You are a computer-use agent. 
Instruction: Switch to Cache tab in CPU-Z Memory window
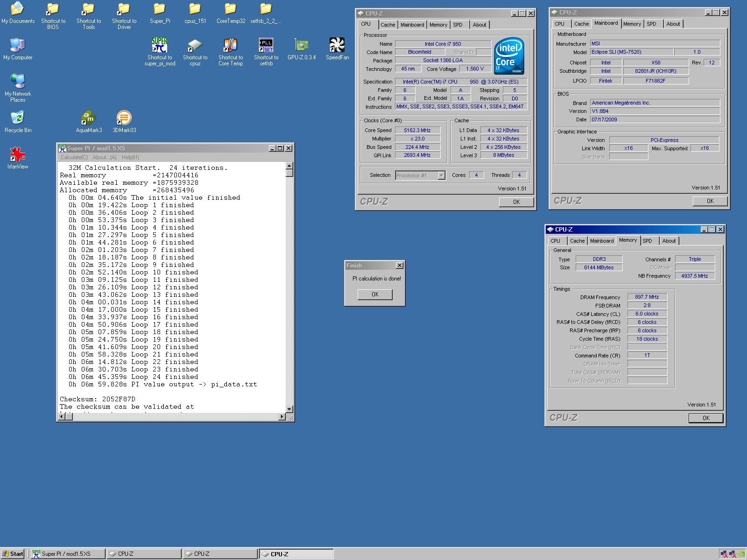click(x=577, y=241)
